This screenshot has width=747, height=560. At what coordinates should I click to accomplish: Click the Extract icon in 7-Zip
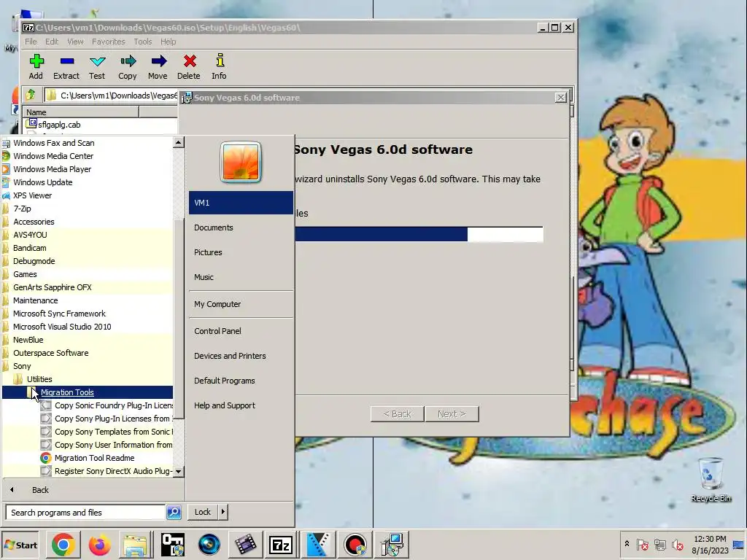tap(66, 66)
